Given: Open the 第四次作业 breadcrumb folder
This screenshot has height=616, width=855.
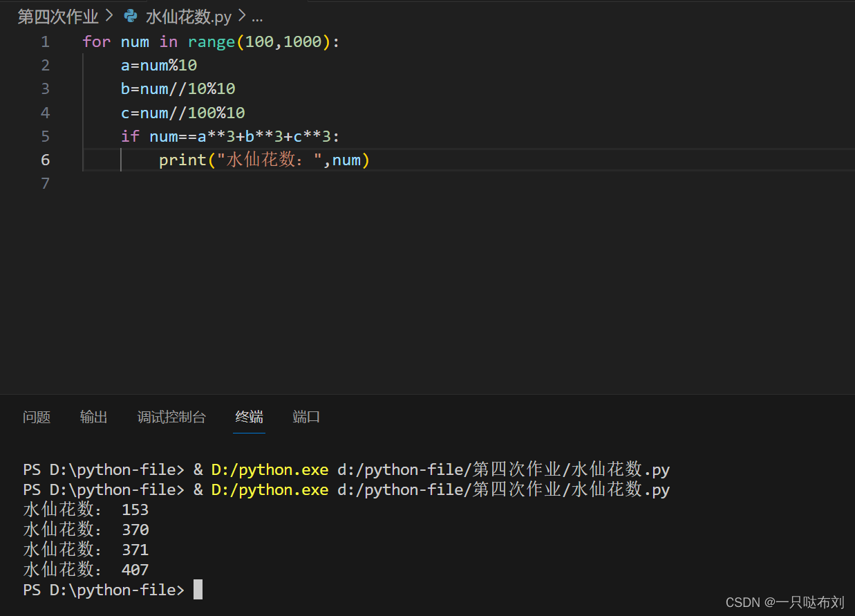Looking at the screenshot, I should coord(58,17).
